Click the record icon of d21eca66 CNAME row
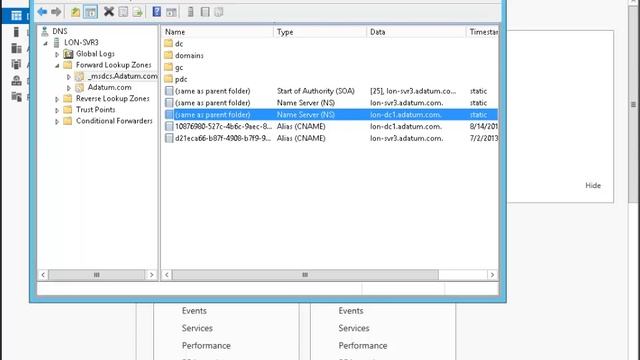 point(169,138)
